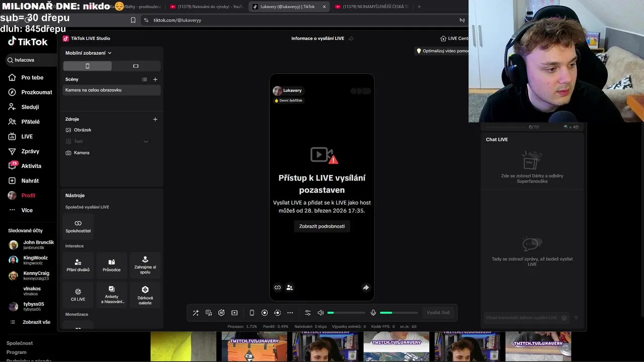Open scenes list view icon

click(144, 79)
